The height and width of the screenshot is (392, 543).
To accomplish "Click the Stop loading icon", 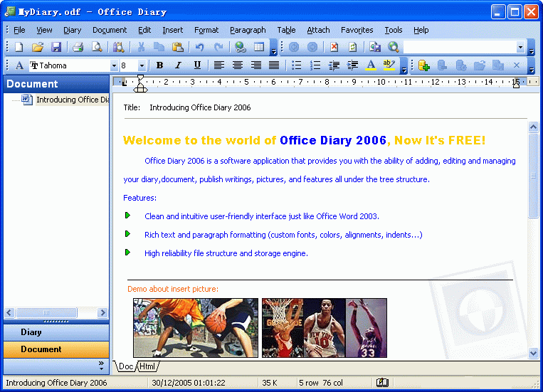I will (334, 47).
